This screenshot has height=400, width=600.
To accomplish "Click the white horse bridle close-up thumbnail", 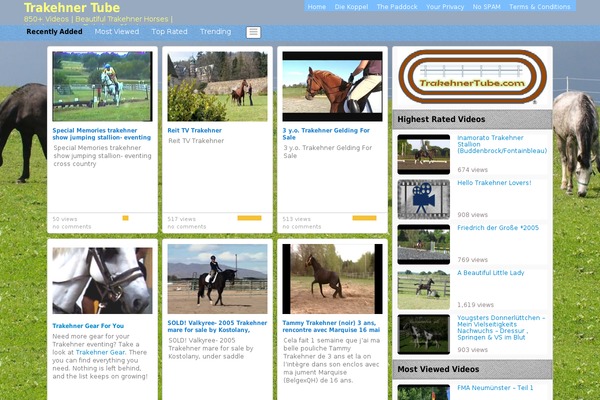I will point(102,281).
